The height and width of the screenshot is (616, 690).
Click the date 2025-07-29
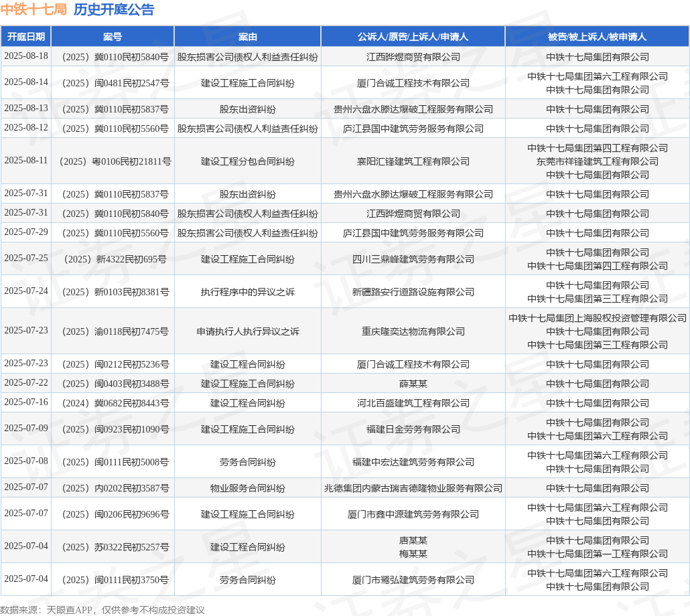click(x=26, y=232)
